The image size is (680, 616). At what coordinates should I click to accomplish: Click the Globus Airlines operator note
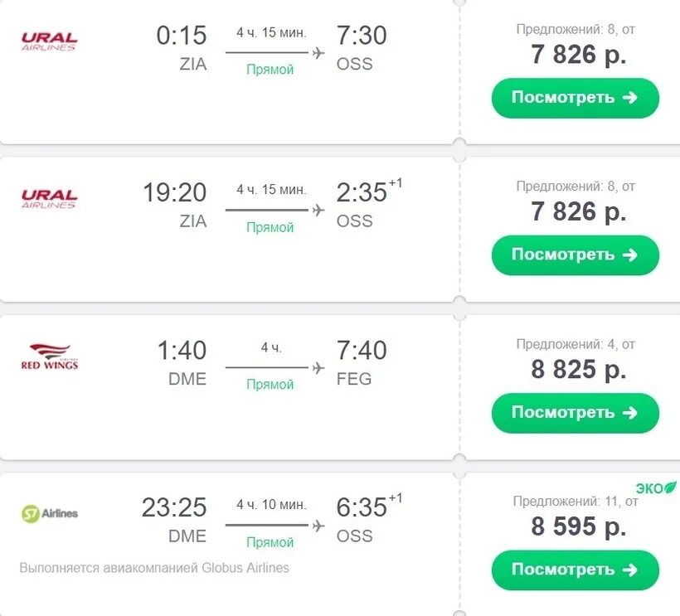[154, 568]
